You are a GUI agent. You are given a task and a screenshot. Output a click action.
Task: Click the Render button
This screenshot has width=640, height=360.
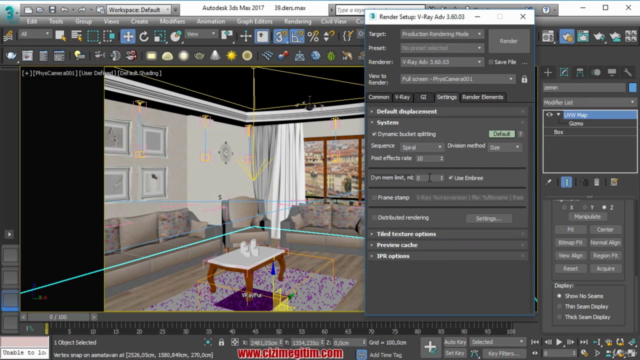click(x=508, y=41)
